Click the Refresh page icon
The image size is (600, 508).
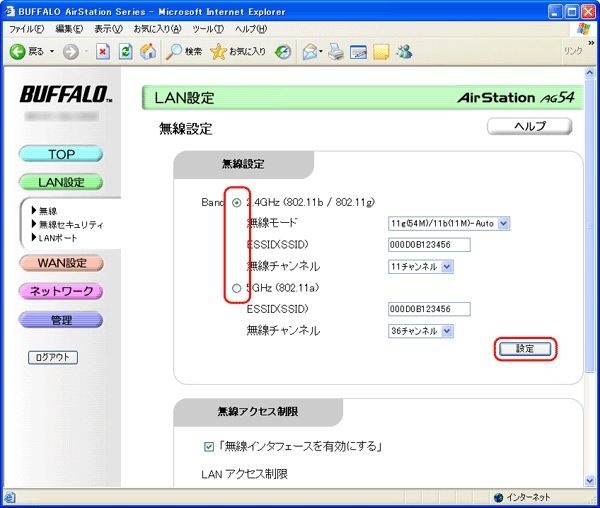[125, 51]
